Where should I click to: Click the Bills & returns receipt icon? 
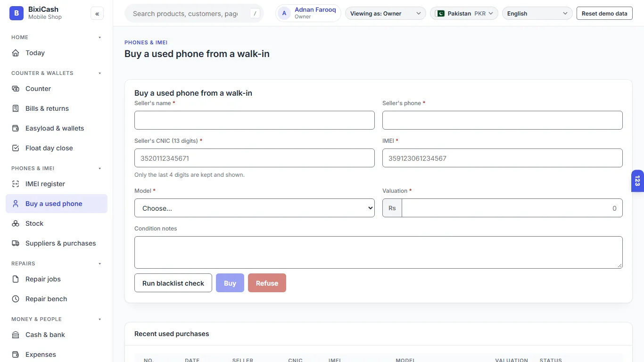(x=16, y=108)
